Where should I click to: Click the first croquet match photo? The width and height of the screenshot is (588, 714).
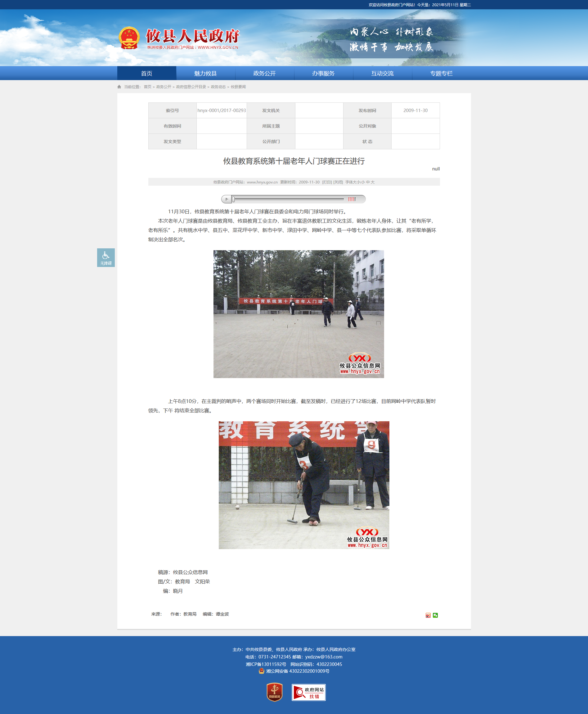(x=298, y=314)
